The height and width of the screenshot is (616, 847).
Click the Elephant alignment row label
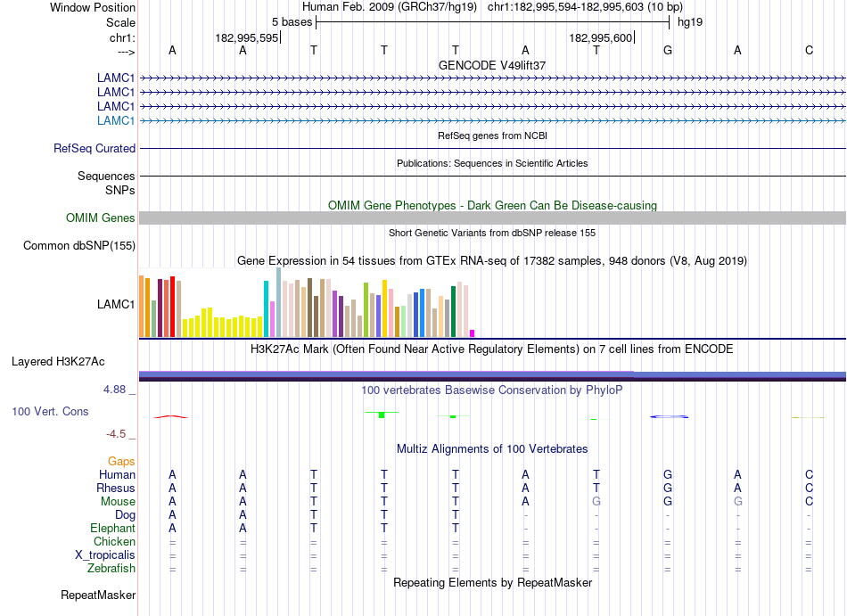pyautogui.click(x=112, y=529)
